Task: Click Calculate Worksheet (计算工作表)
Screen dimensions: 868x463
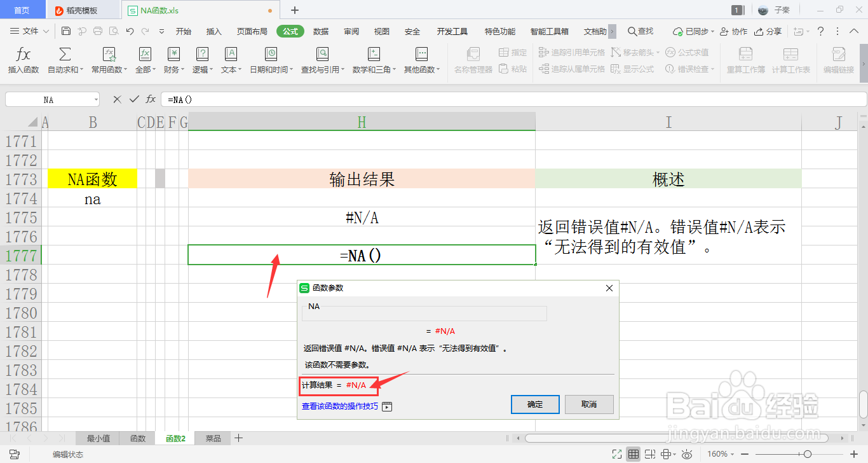Action: [x=791, y=60]
